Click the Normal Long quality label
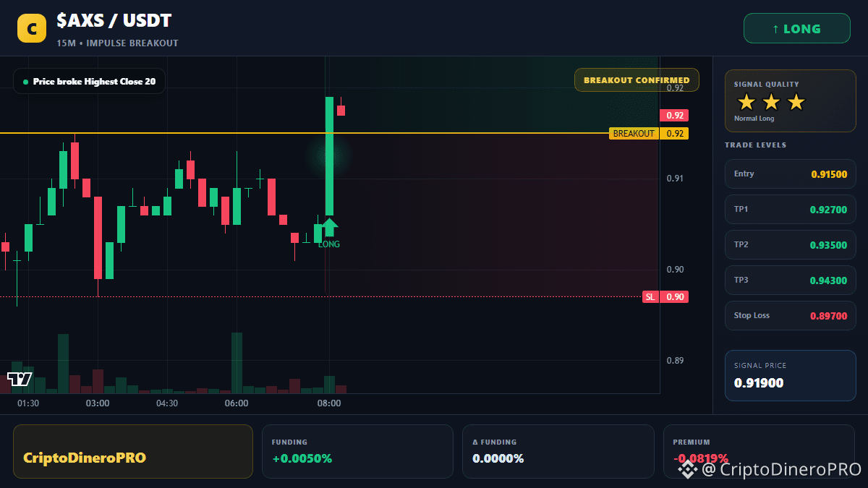The width and height of the screenshot is (868, 488). point(754,119)
